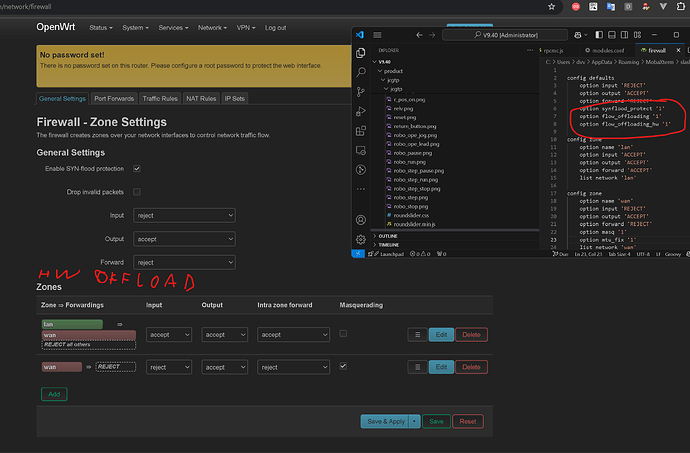Click the remote window indicator in status bar

click(358, 254)
